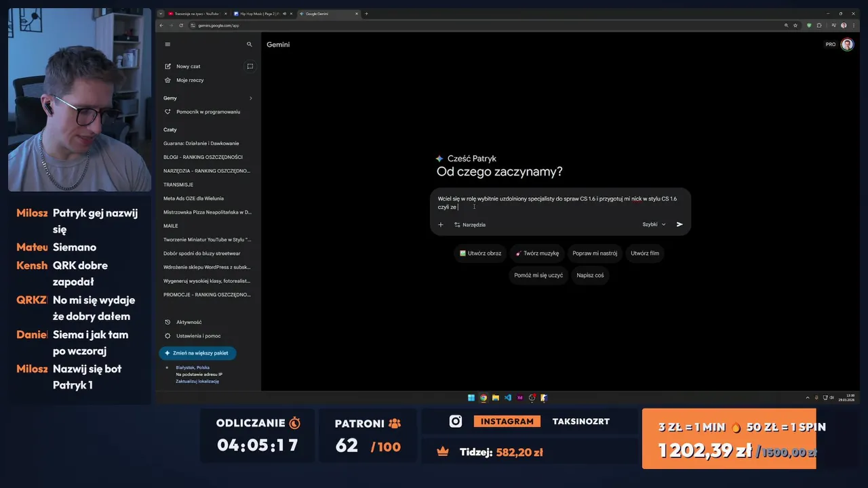Viewport: 868px width, 488px height.
Task: Click the Popraw mi nastrój chip
Action: (595, 253)
